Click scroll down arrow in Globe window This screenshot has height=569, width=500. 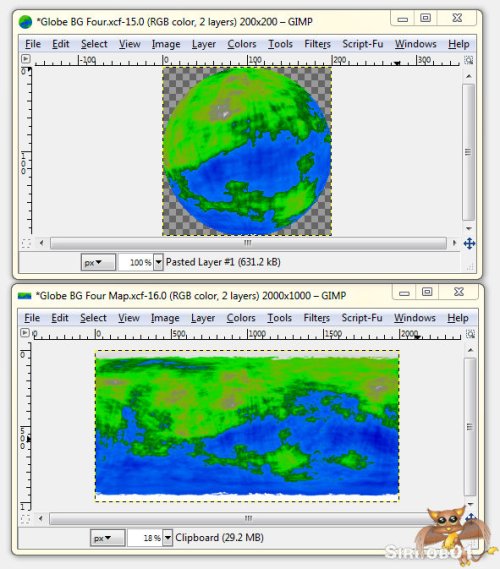click(x=468, y=229)
